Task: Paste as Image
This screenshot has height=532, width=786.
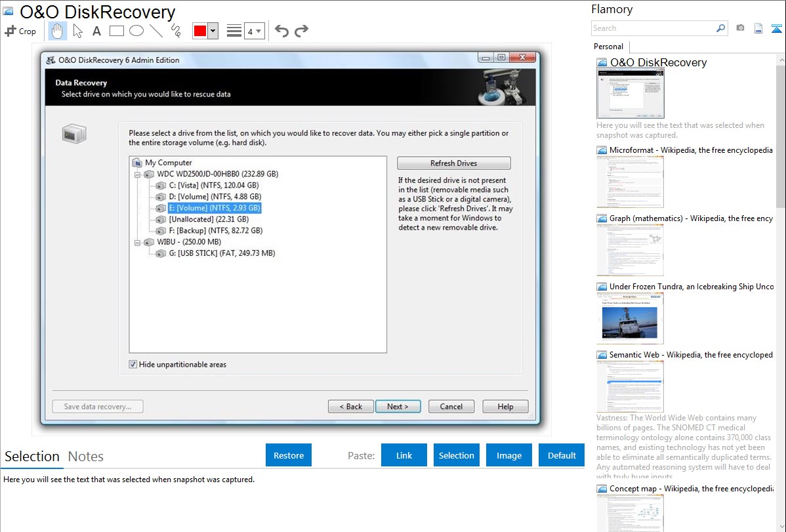Action: 508,455
